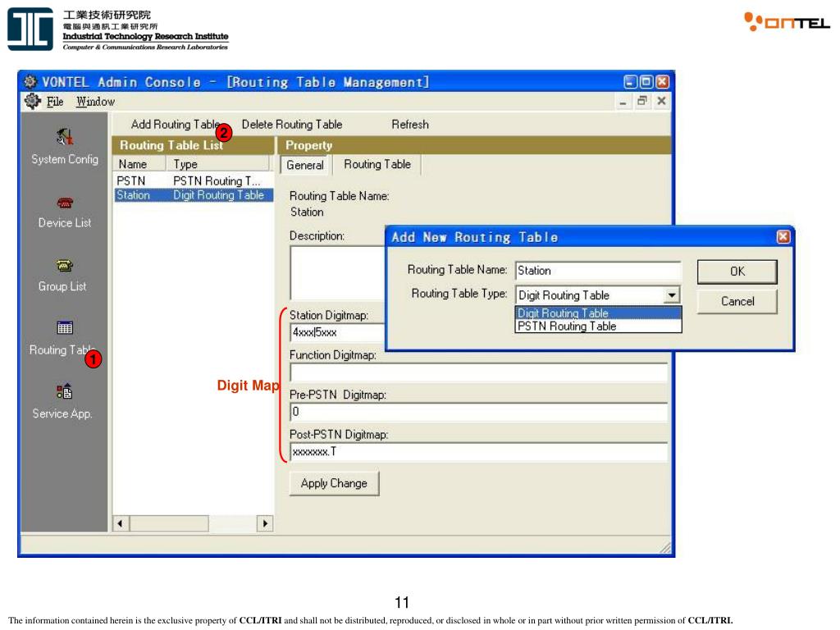Open the File menu

point(55,102)
